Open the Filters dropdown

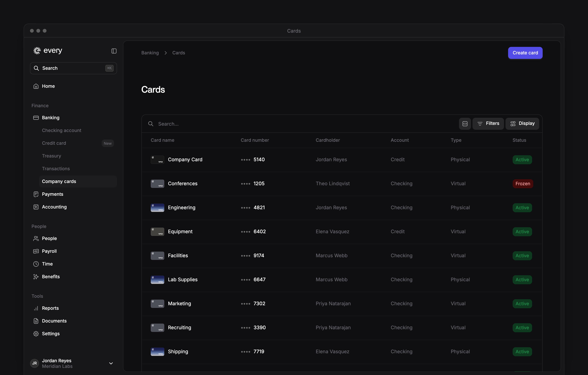coord(488,124)
